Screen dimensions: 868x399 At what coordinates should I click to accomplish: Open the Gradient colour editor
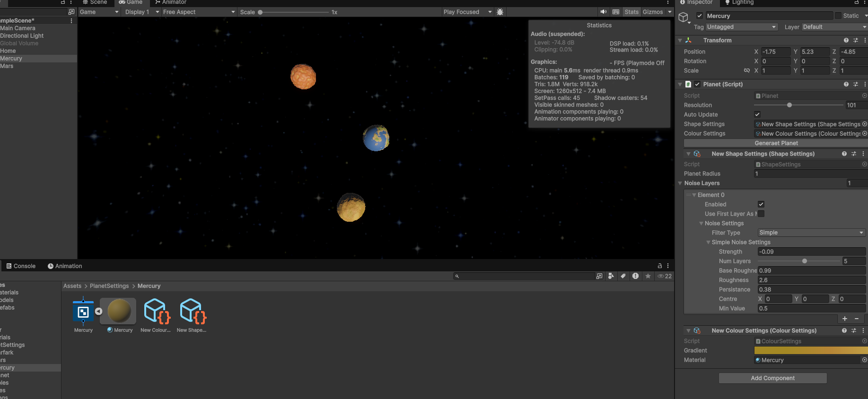[811, 350]
